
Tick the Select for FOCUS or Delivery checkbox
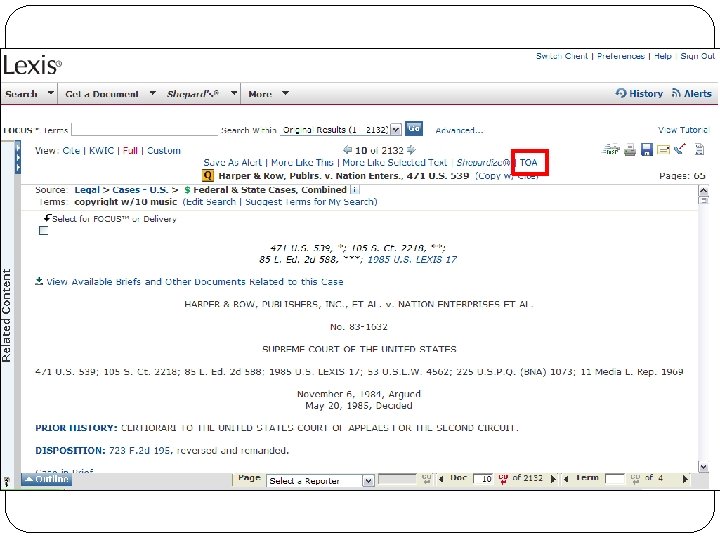(x=44, y=231)
